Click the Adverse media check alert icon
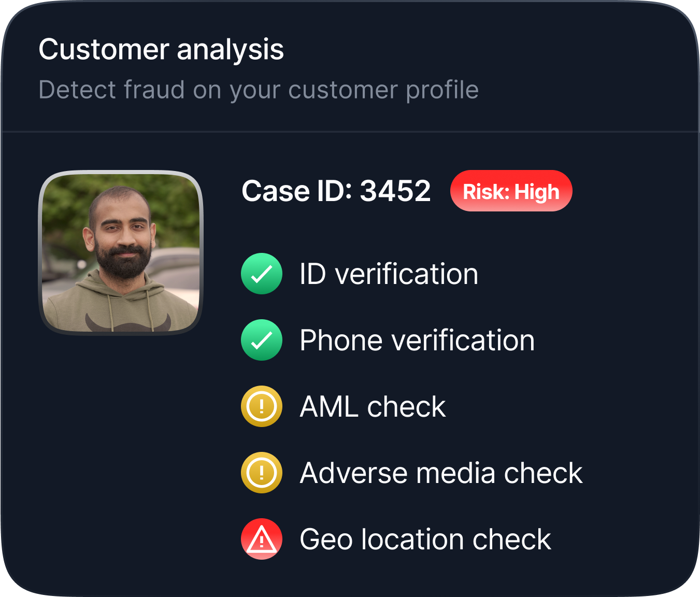The image size is (700, 597). click(x=262, y=473)
